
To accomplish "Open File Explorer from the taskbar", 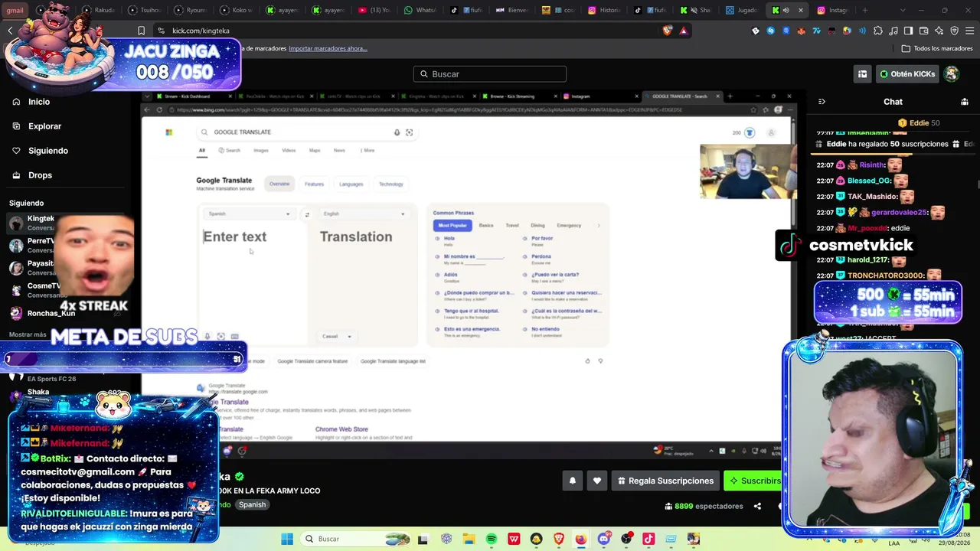I will (469, 539).
